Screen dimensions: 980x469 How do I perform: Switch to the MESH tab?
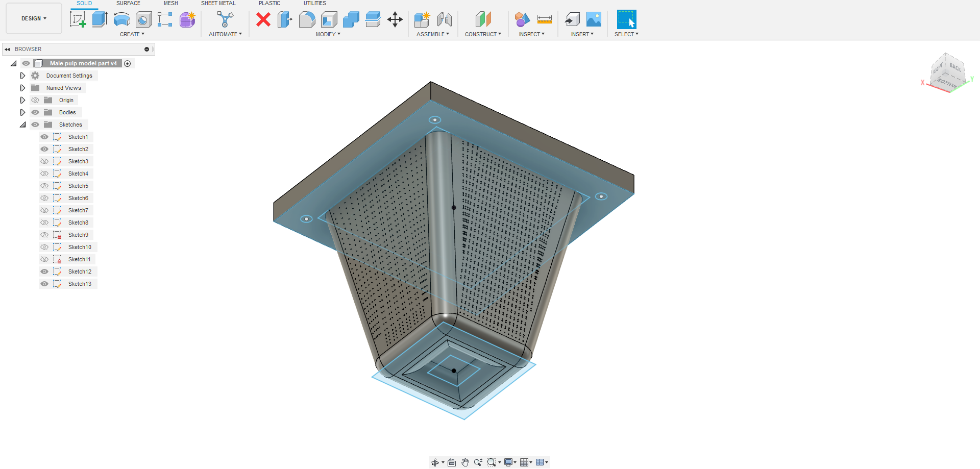point(171,3)
